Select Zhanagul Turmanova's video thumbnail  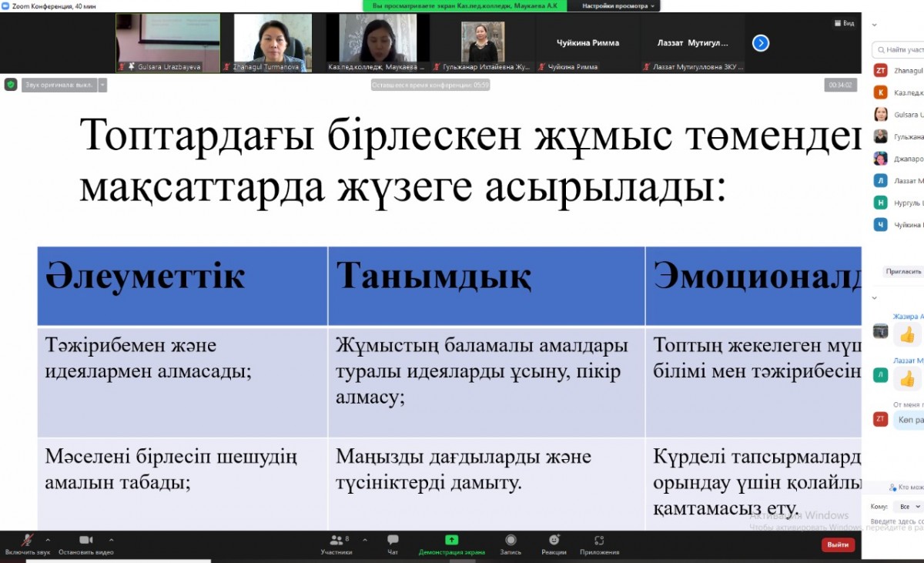point(273,42)
